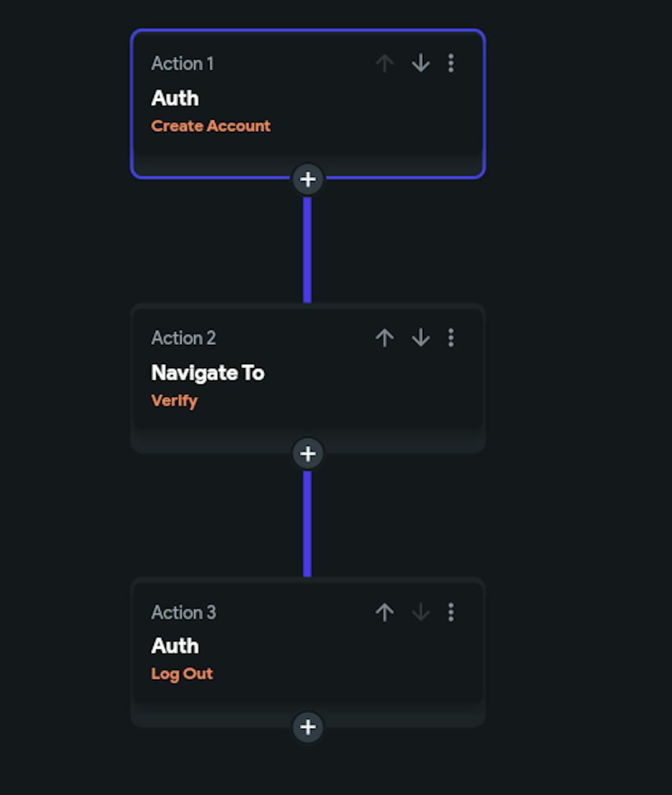This screenshot has width=672, height=795.
Task: Move Action 2 up with arrow icon
Action: [384, 337]
